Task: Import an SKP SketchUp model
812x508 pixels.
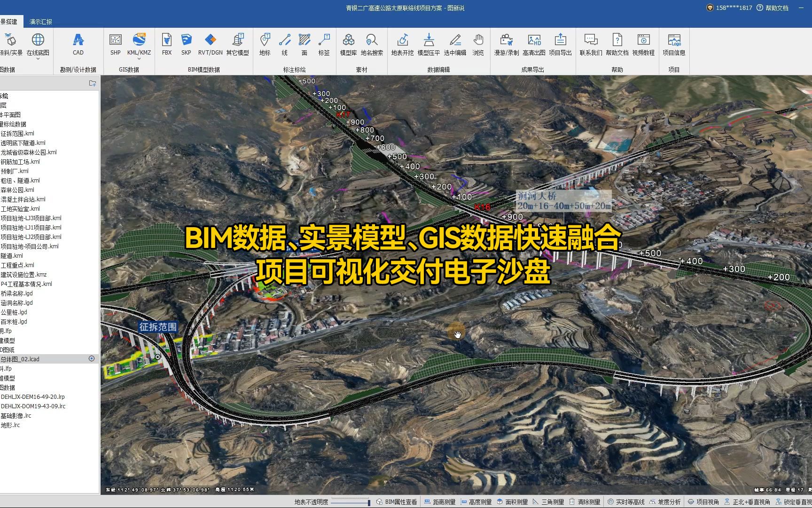Action: coord(186,44)
